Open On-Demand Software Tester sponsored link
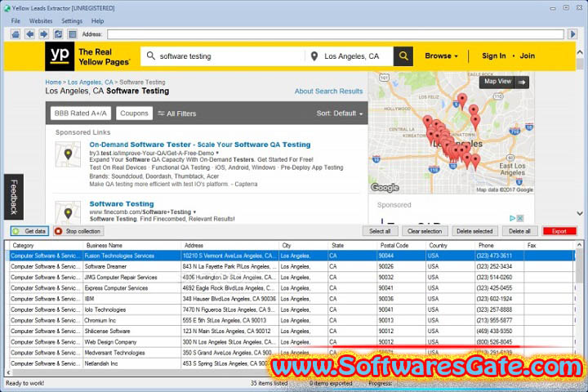Image resolution: width=588 pixels, height=392 pixels. point(200,145)
